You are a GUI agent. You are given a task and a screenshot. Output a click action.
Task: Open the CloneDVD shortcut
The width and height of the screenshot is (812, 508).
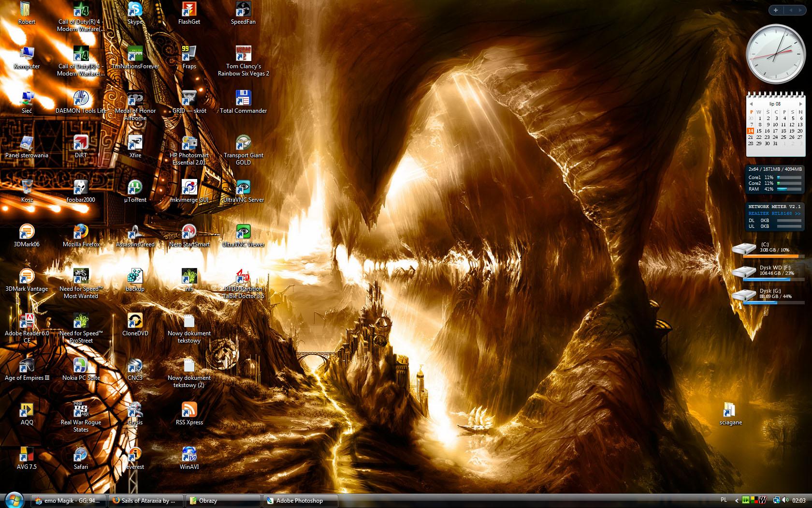135,325
